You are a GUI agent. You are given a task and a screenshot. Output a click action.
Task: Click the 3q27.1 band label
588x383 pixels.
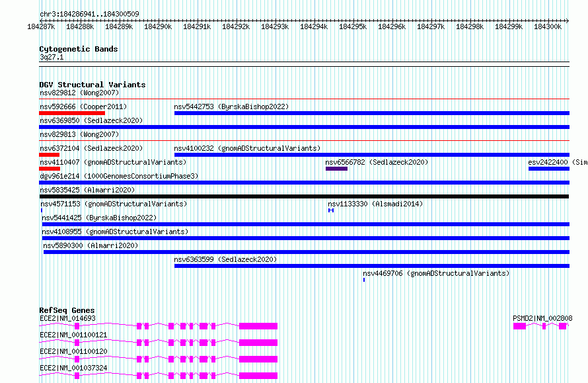click(x=52, y=57)
